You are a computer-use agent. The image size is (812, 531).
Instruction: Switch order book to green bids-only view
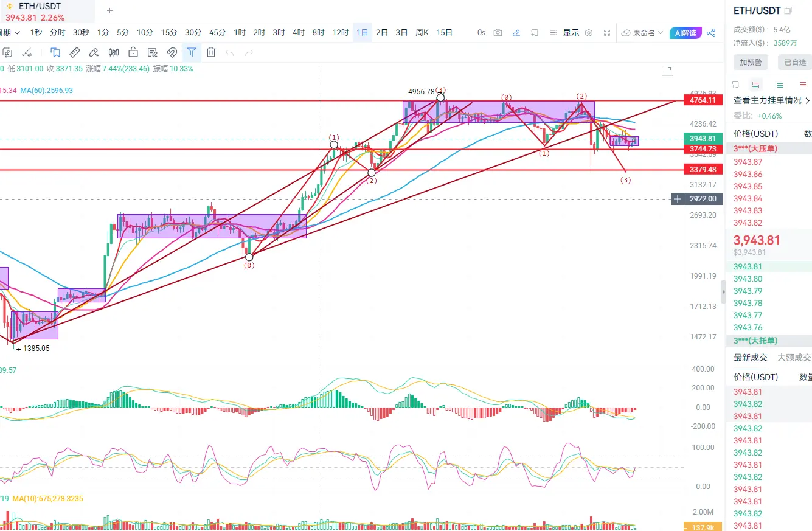tap(779, 85)
